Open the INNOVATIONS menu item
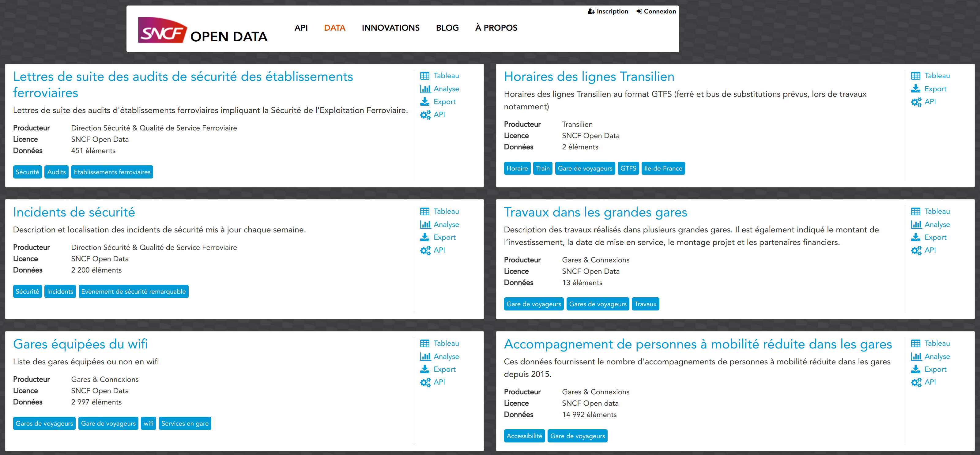980x455 pixels. click(x=390, y=28)
